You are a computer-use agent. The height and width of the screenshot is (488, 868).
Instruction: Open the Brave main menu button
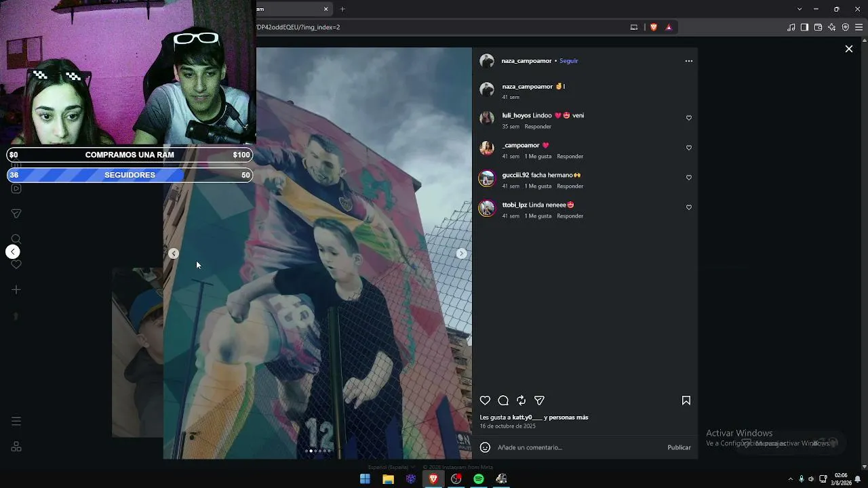coord(859,27)
